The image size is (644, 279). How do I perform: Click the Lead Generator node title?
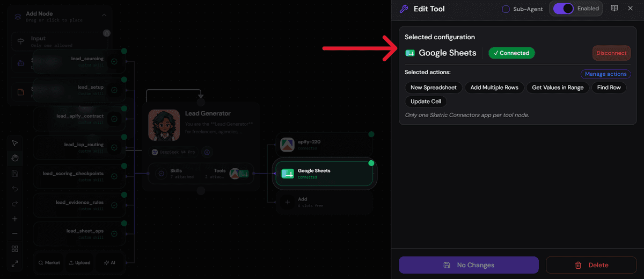[x=208, y=113]
